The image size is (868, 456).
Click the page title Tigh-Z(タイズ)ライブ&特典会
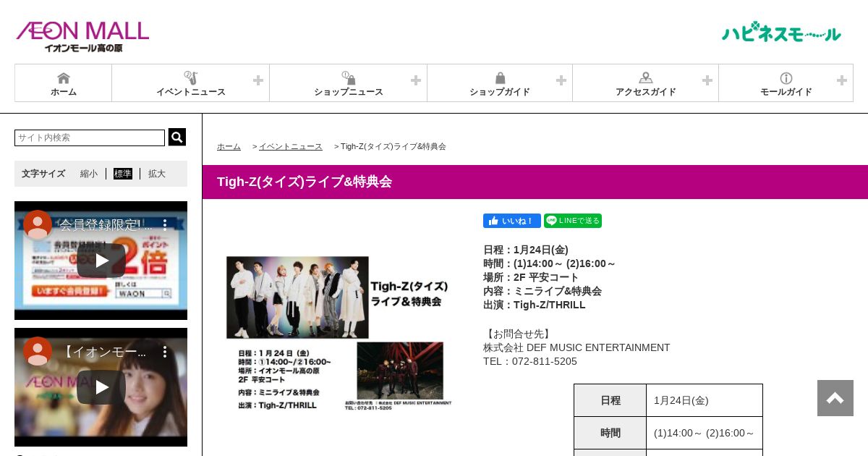305,182
